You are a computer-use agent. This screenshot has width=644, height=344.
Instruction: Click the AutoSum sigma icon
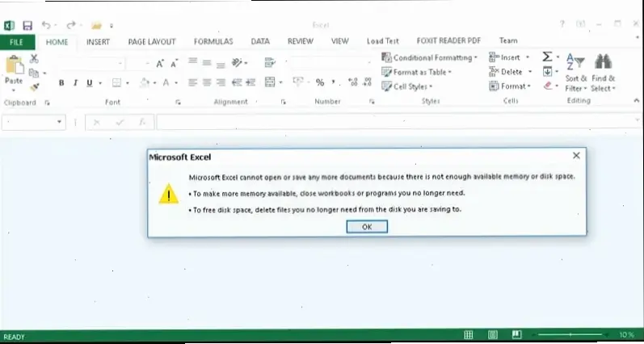tap(547, 57)
